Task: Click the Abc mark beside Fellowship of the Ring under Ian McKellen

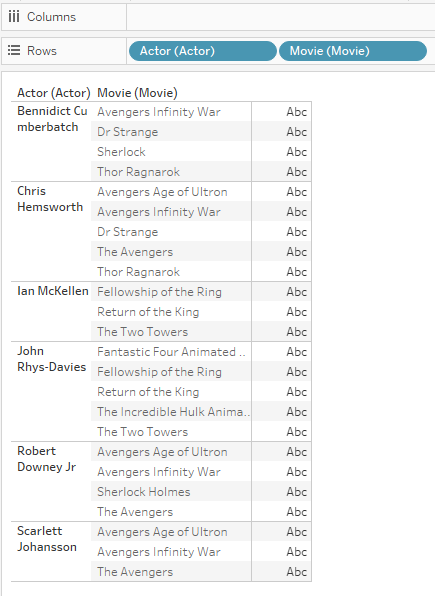Action: click(296, 292)
